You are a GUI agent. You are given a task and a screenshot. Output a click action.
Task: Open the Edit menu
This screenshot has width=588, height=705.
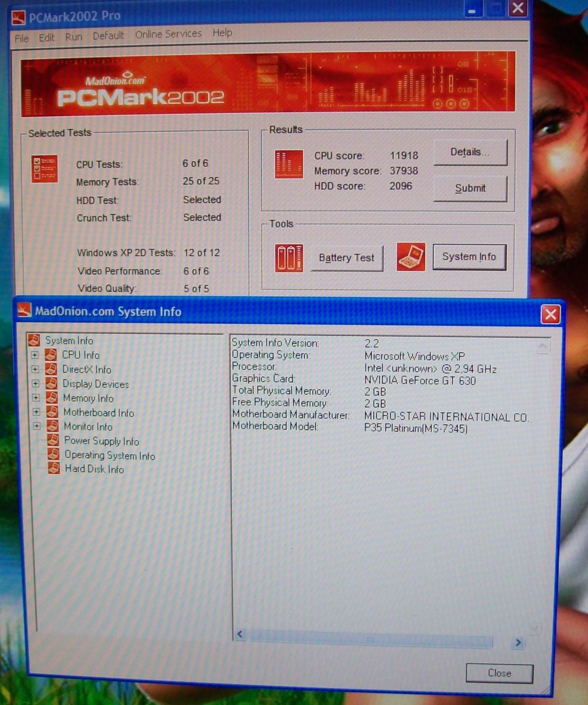(x=46, y=38)
